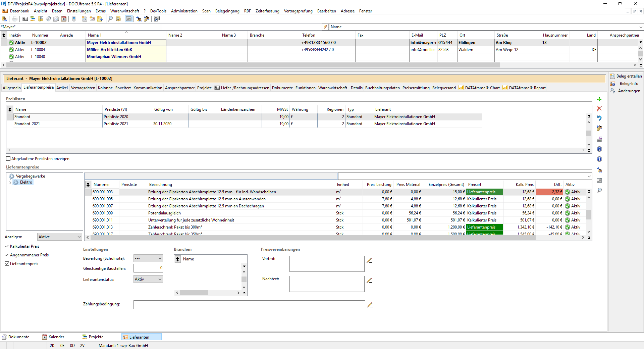Switch to the Kommunikation tab

coord(148,88)
